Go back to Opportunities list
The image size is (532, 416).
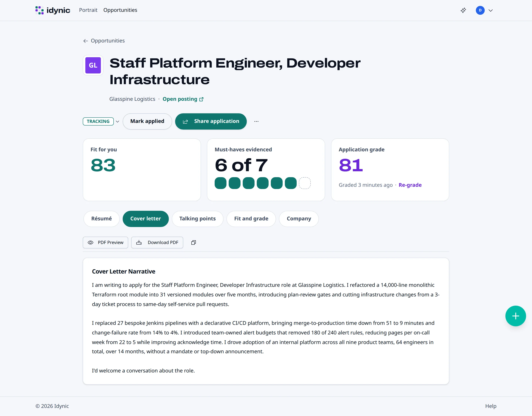(104, 41)
